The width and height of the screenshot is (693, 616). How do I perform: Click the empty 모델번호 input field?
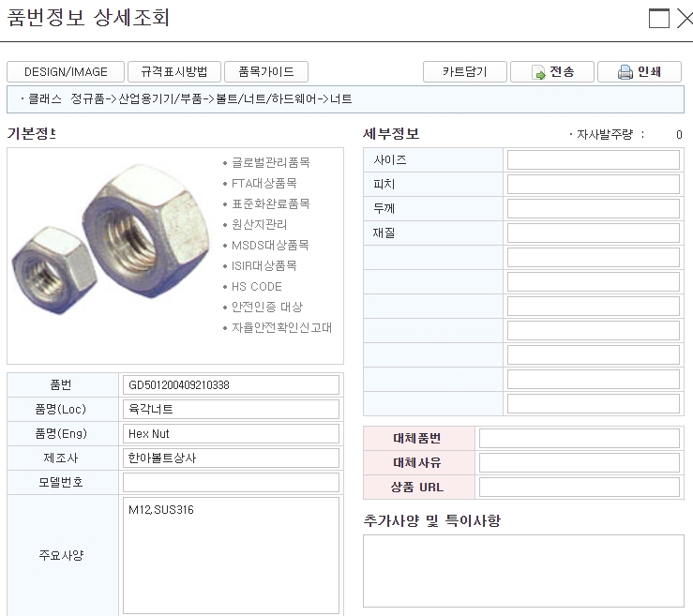pos(231,483)
